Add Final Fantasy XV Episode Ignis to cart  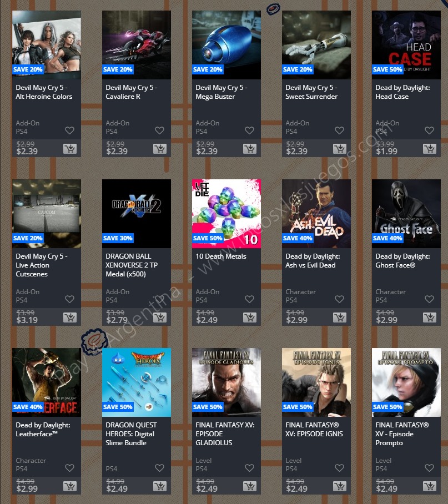pyautogui.click(x=340, y=486)
